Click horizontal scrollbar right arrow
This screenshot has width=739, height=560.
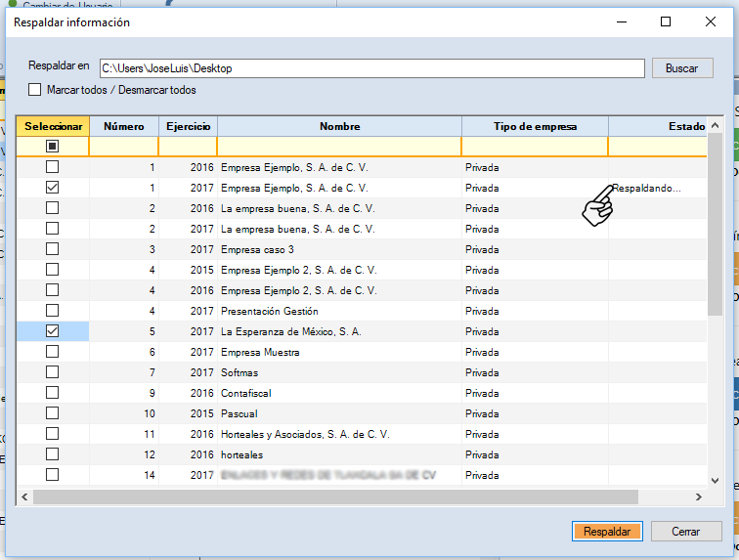click(698, 497)
